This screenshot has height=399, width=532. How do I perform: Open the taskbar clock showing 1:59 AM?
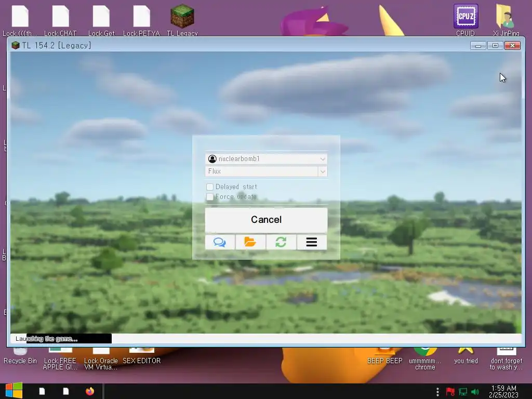(x=504, y=391)
